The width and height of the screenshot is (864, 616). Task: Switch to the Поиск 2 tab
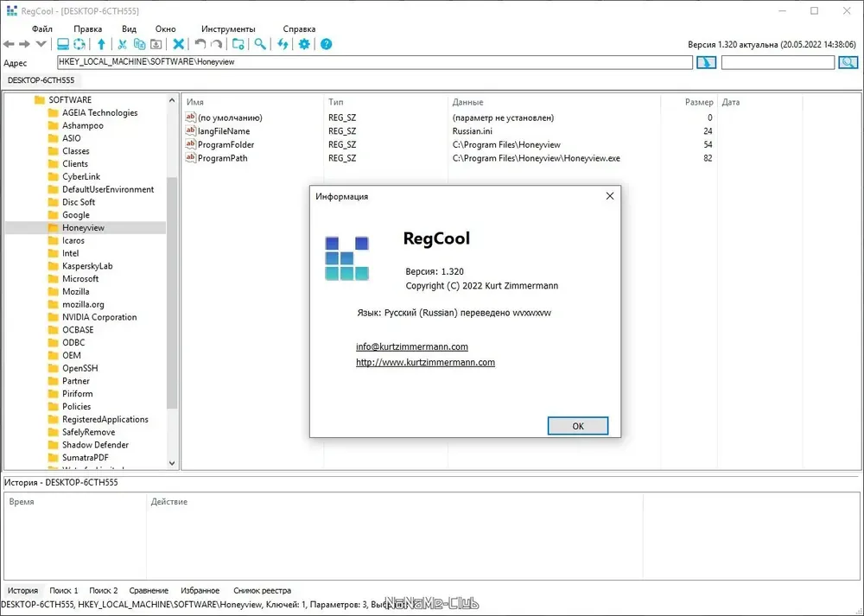pos(104,590)
